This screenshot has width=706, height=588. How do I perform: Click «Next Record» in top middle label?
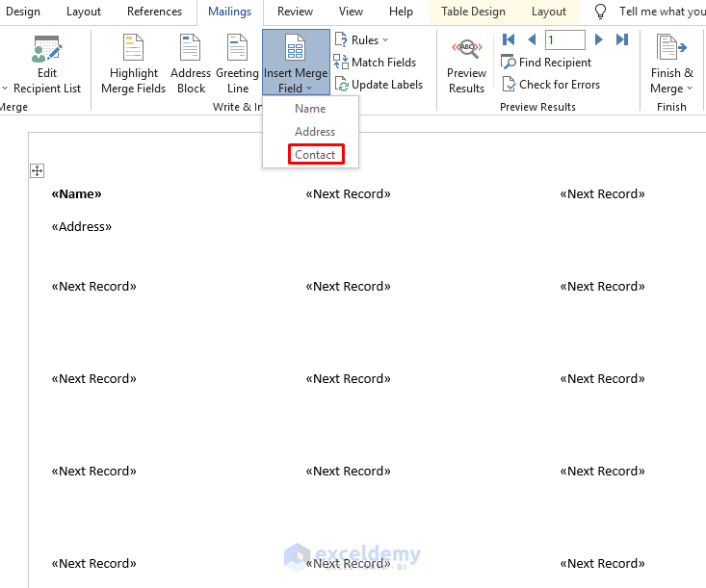[x=348, y=193]
